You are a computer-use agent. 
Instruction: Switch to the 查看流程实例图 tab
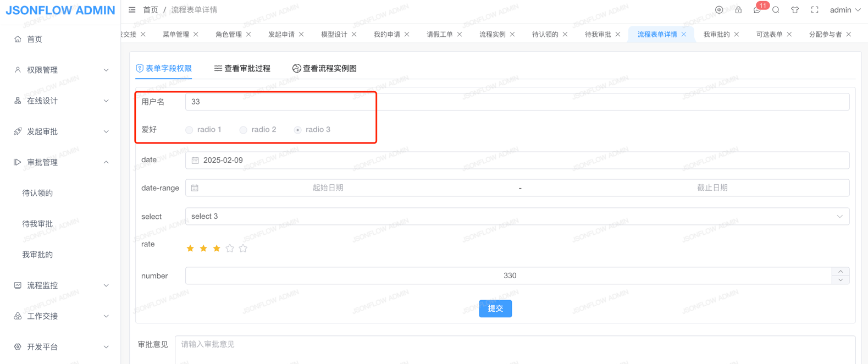pos(324,68)
